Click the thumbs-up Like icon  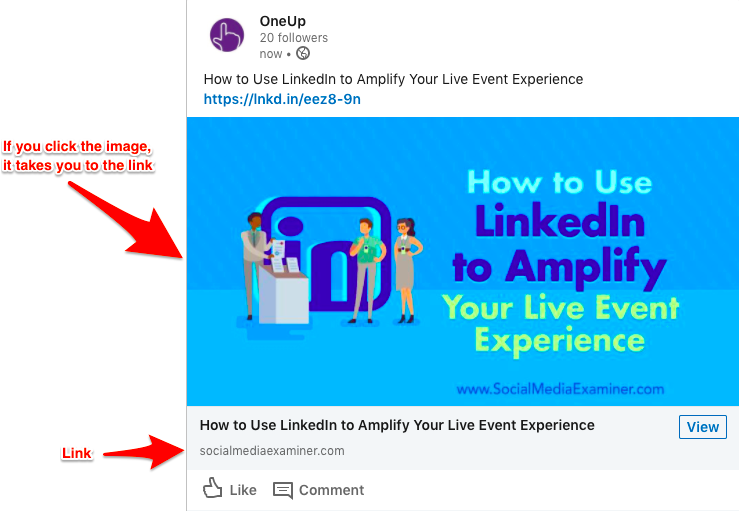tap(213, 488)
